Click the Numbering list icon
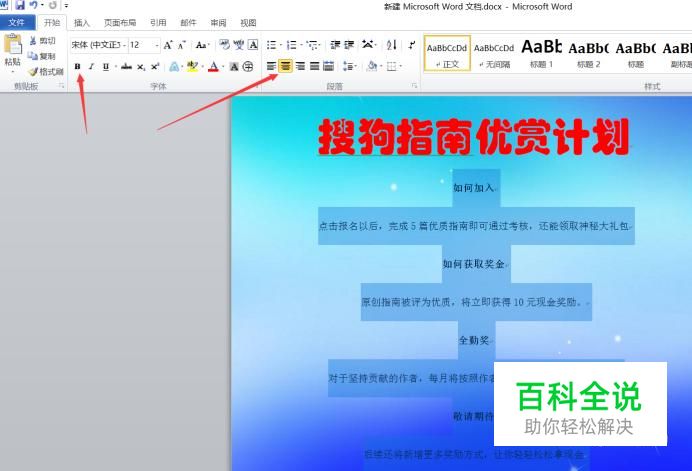Image resolution: width=692 pixels, height=471 pixels. coord(291,45)
